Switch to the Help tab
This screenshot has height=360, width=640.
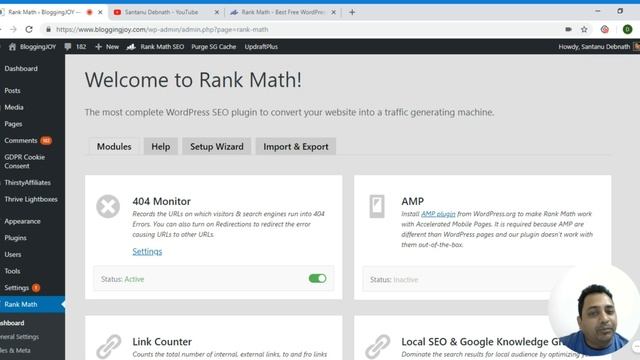(161, 147)
